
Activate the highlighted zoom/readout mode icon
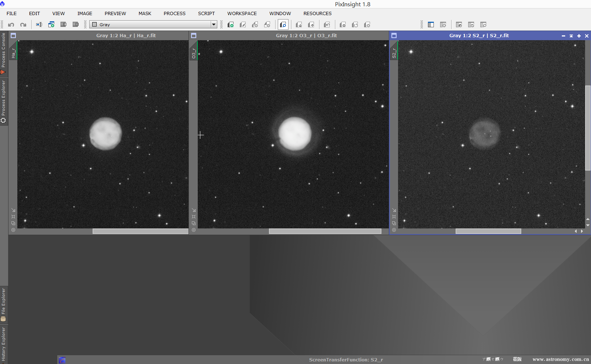[x=283, y=25]
